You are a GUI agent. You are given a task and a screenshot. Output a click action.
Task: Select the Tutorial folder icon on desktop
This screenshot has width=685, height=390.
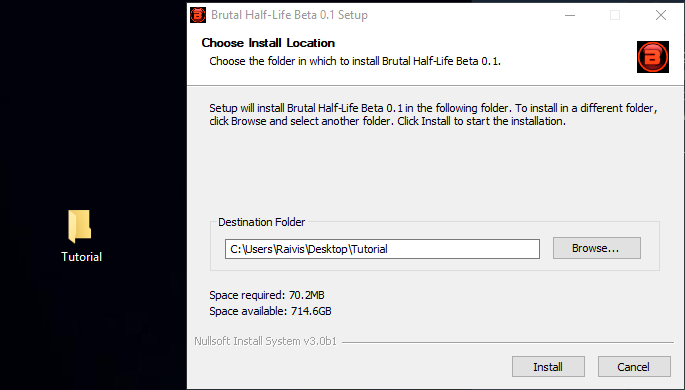pyautogui.click(x=80, y=226)
